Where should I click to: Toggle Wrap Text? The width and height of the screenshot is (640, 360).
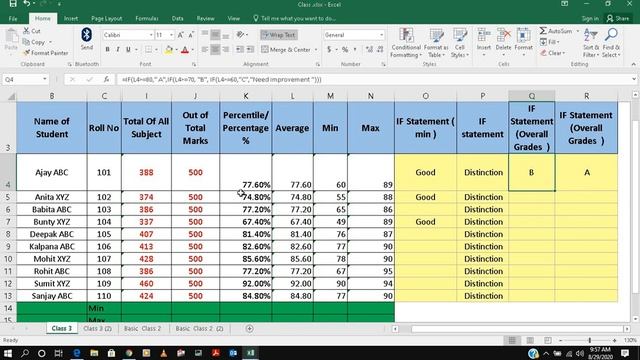[x=279, y=35]
